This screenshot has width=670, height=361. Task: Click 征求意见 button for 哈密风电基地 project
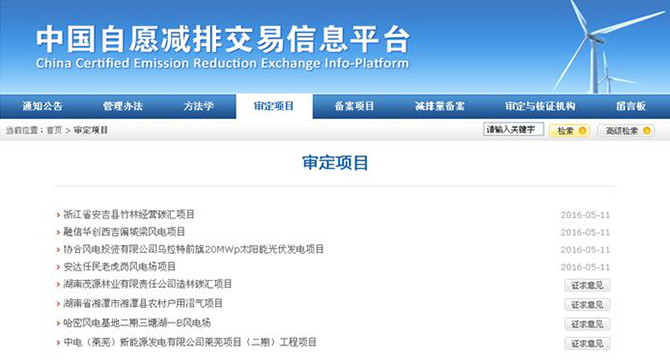(587, 324)
